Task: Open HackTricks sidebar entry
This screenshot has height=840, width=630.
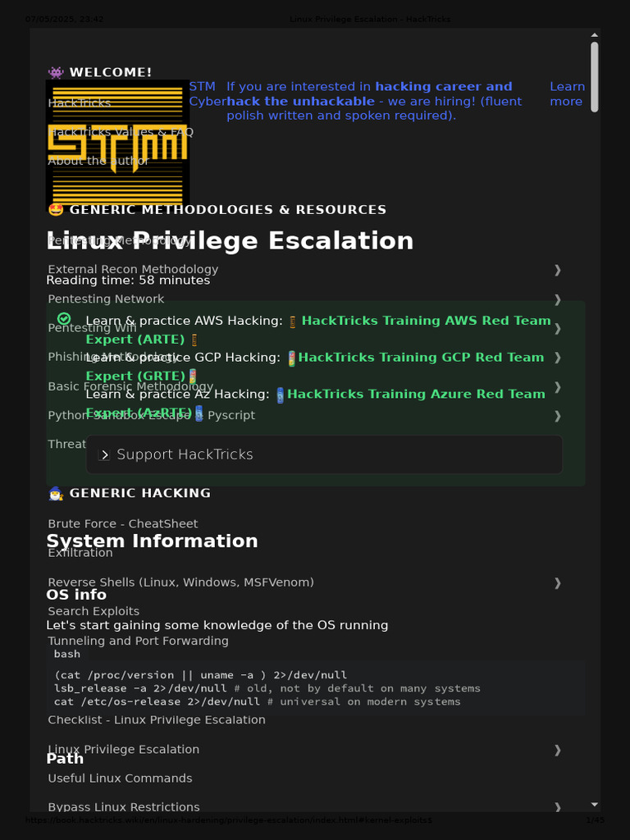Action: 80,103
